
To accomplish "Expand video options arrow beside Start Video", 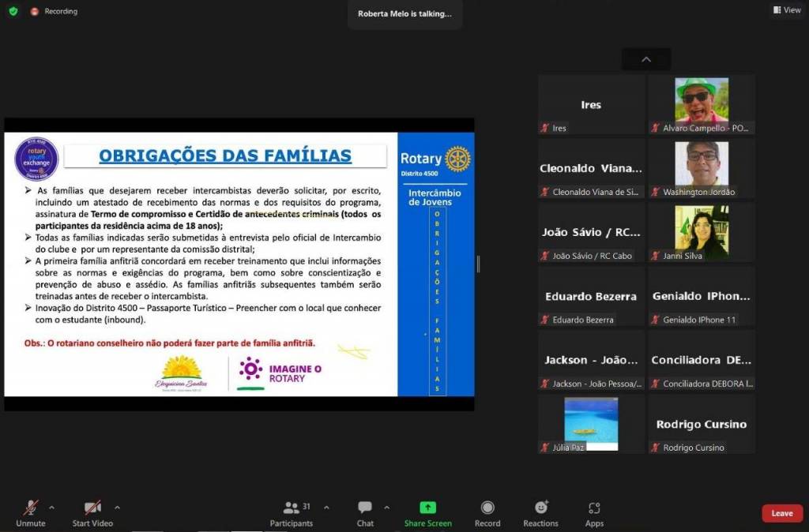I will point(117,507).
